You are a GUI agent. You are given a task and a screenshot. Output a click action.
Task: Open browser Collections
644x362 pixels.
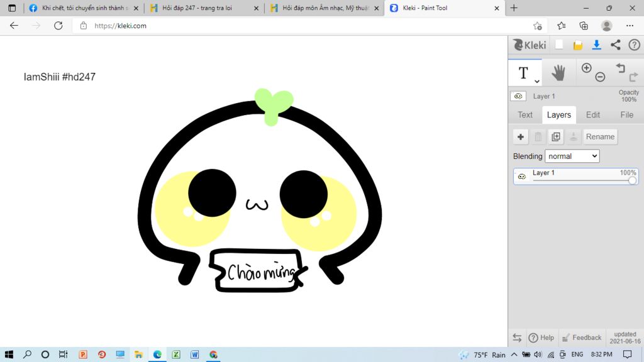tap(584, 26)
